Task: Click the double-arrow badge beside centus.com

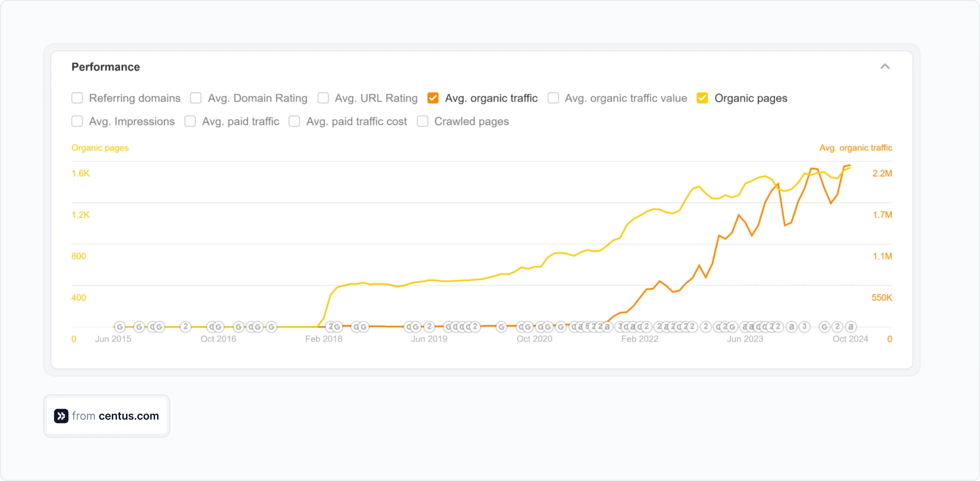Action: (61, 416)
